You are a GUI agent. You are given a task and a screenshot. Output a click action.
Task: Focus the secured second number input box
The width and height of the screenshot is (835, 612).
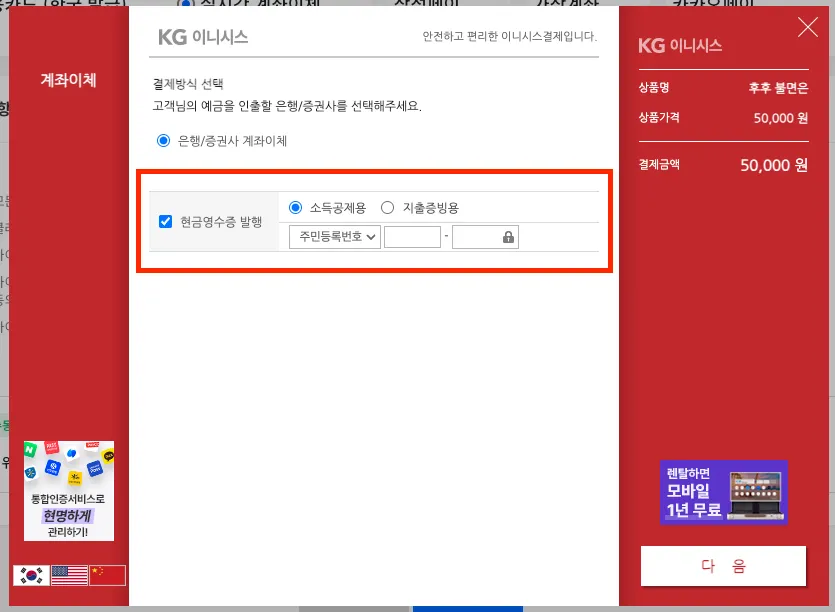(x=485, y=237)
